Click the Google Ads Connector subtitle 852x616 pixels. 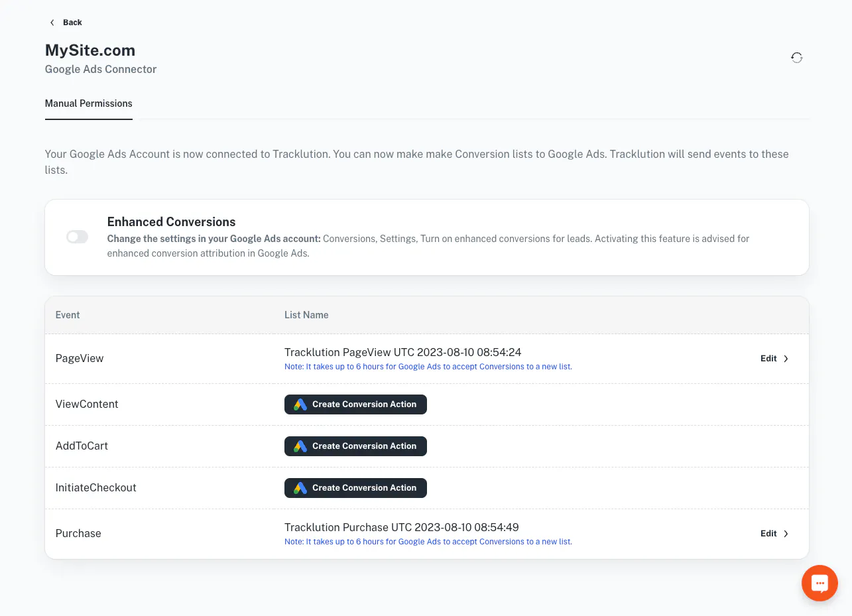coord(101,69)
